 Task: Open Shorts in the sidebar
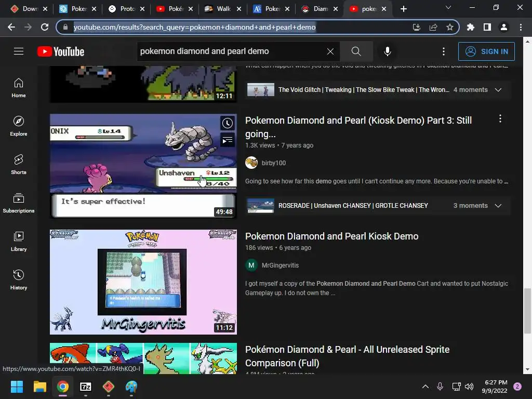point(19,165)
